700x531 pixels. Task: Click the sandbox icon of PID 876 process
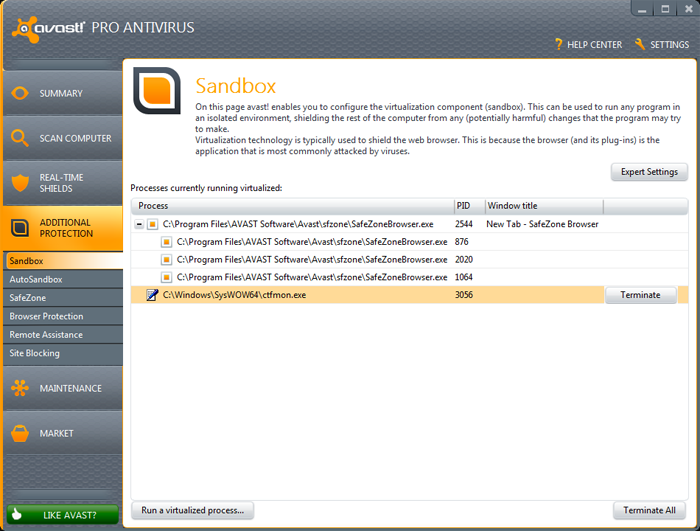pos(167,242)
